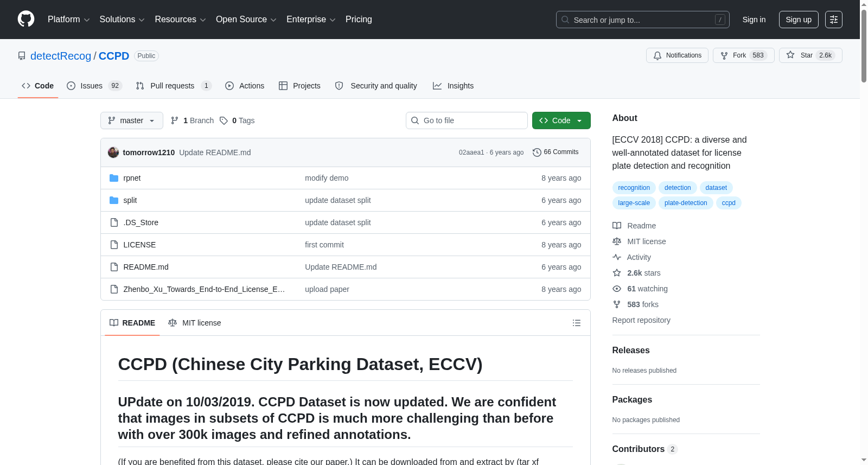868x465 pixels.
Task: Star the CCPD repository
Action: (x=810, y=55)
